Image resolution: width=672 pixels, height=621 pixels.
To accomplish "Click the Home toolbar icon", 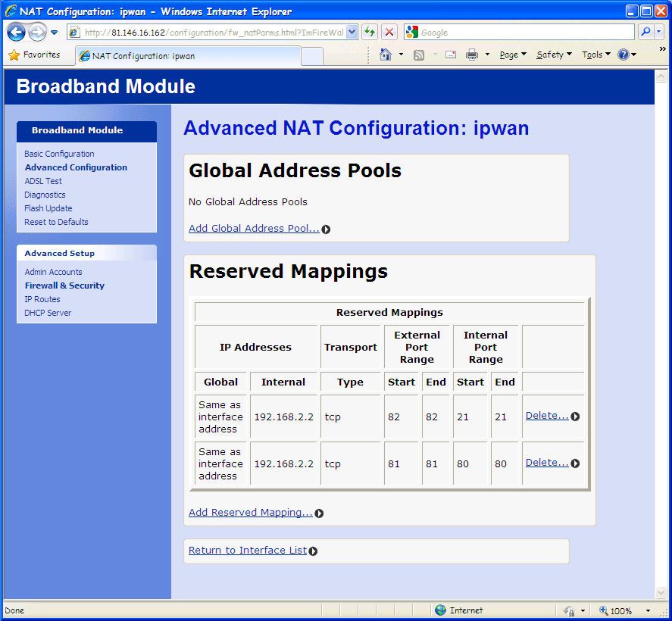I will tap(386, 55).
